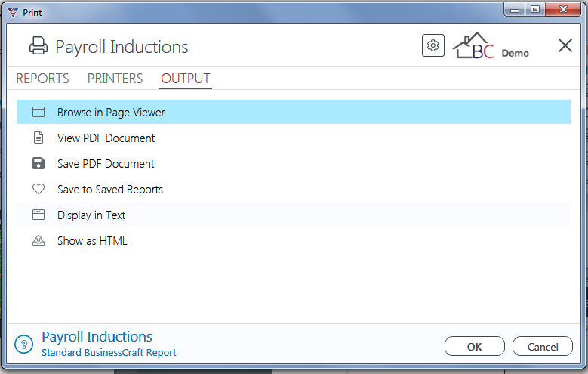
Task: Click the Show as HTML upload icon
Action: click(x=38, y=240)
